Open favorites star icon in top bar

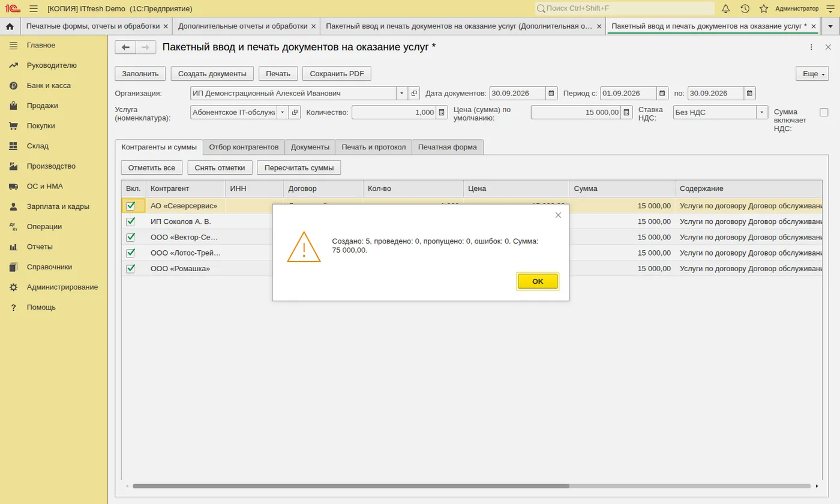pos(764,8)
